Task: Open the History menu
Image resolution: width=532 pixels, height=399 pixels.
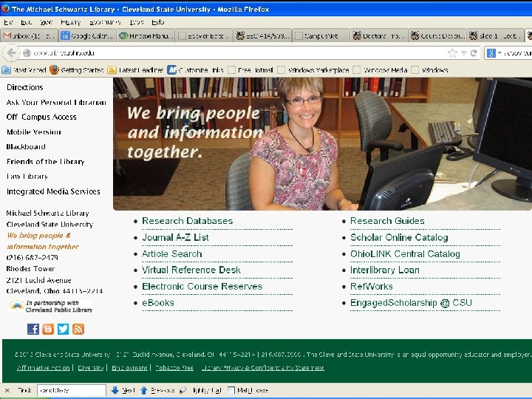Action: (71, 22)
